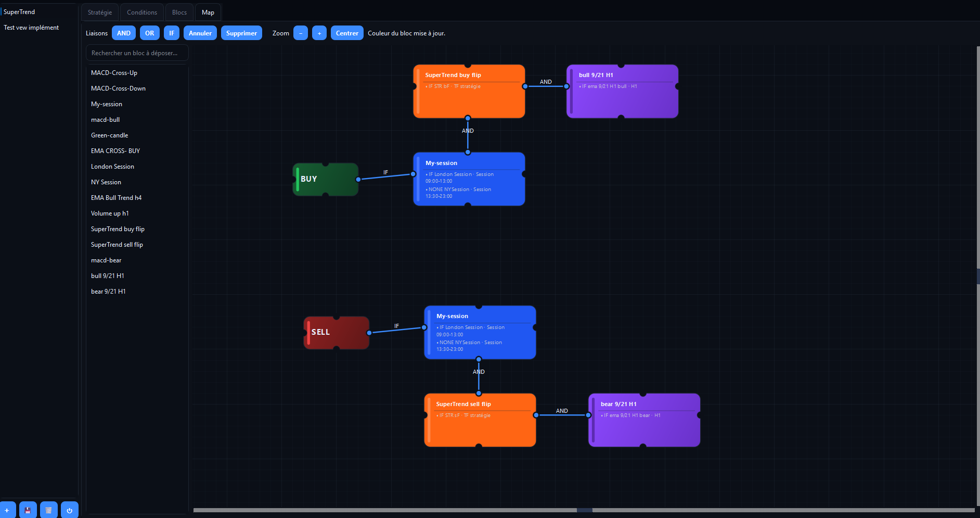Click the Supprimer button
Viewport: 980px width, 518px height.
point(241,33)
